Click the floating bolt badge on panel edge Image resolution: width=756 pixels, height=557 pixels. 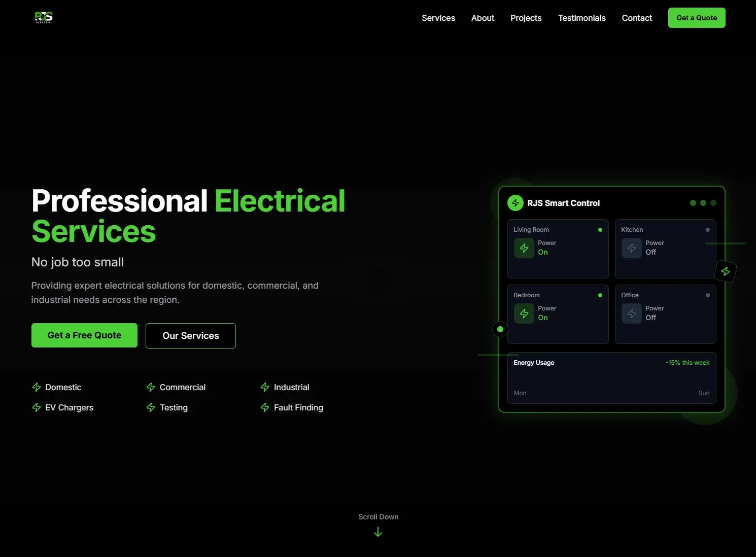click(726, 271)
